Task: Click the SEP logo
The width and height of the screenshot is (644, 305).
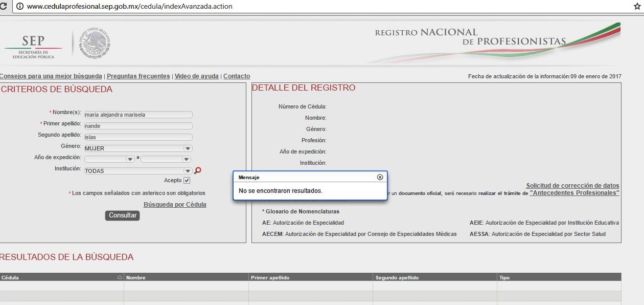Action: coord(33,45)
